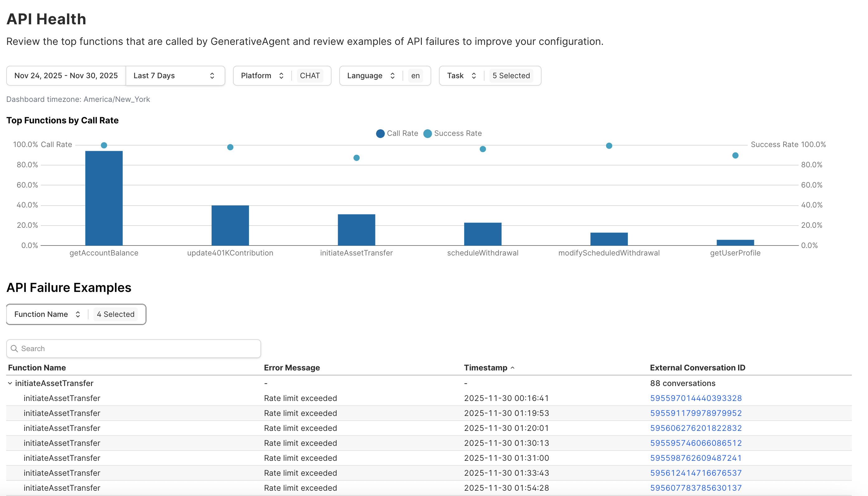This screenshot has height=496, width=868.
Task: Click the Error Message column header
Action: (x=292, y=368)
